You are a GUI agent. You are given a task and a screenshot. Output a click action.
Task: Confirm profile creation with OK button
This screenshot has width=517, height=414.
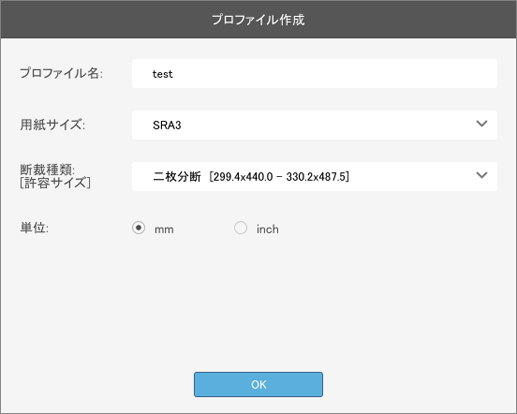pyautogui.click(x=258, y=384)
